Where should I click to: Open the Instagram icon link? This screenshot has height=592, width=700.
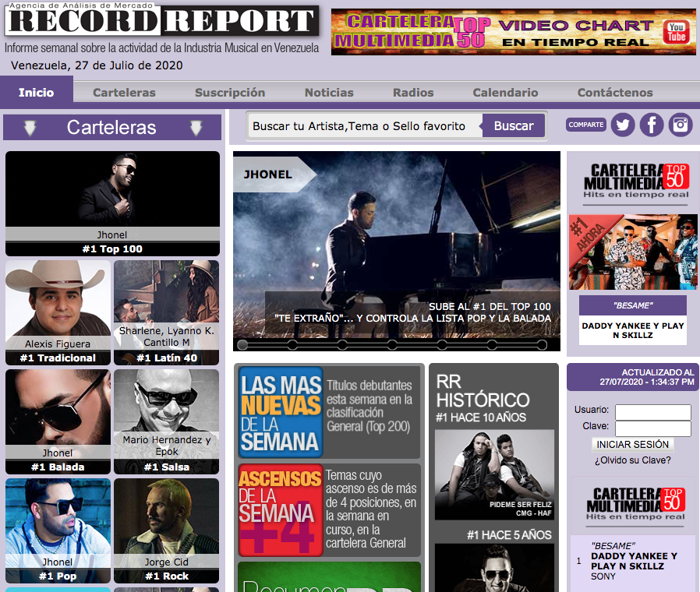681,125
